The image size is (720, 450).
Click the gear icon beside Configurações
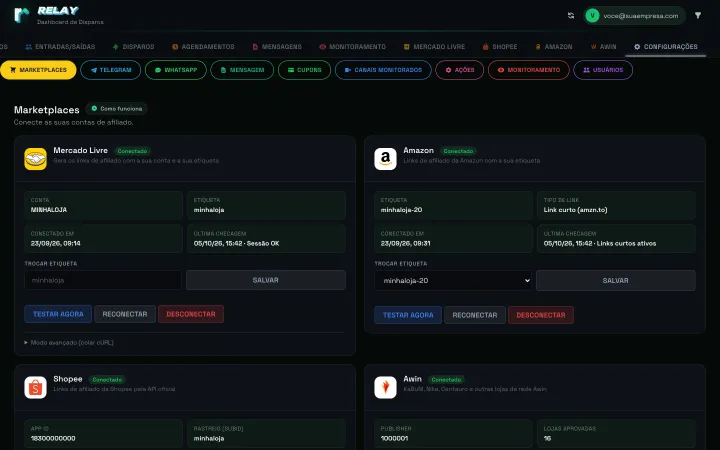(x=637, y=47)
